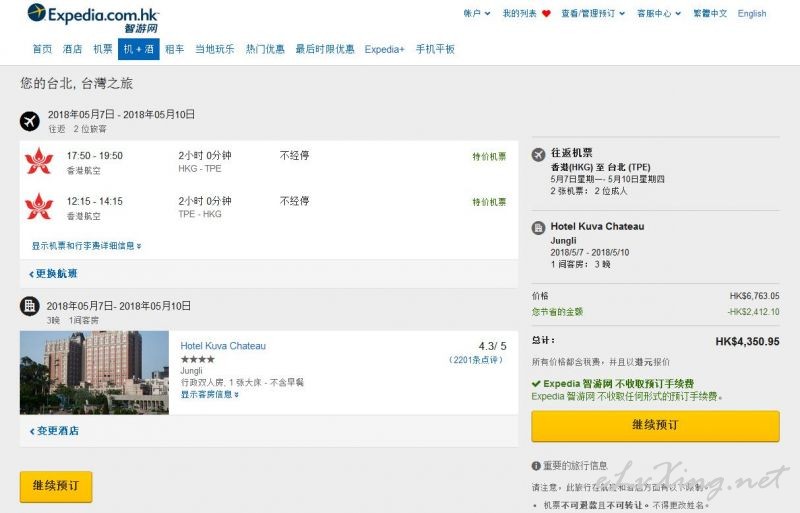Open the 最后时限优惠 tab
The image size is (800, 513).
pyautogui.click(x=325, y=49)
